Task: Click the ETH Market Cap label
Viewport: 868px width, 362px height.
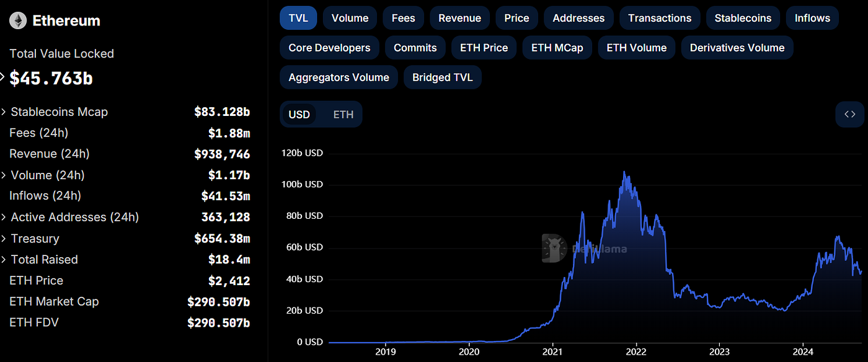Action: 54,302
